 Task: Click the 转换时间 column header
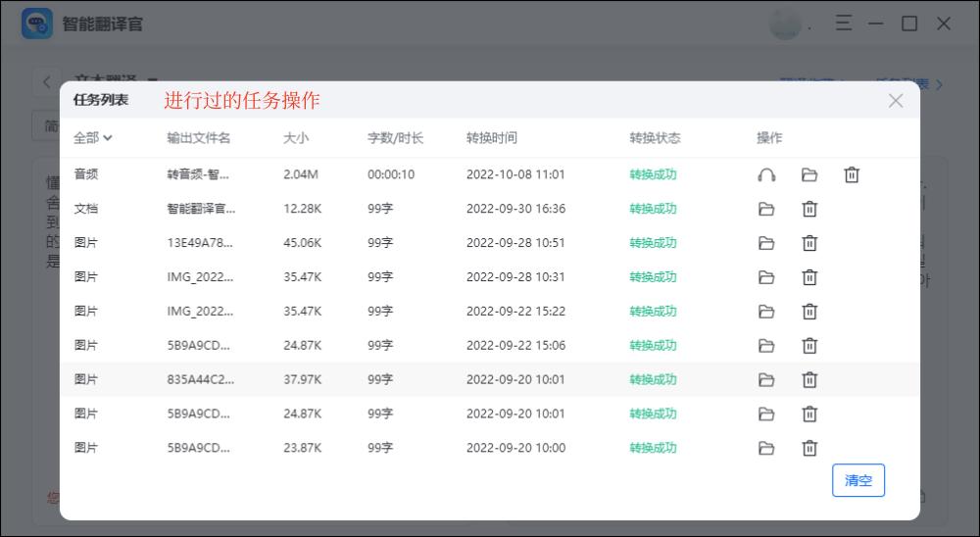pos(491,138)
